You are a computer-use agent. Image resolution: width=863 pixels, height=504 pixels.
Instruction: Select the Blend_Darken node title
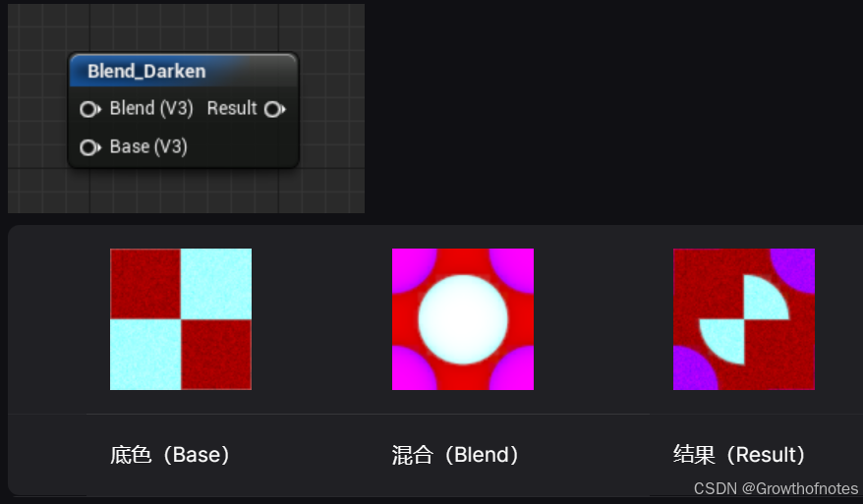click(x=146, y=71)
